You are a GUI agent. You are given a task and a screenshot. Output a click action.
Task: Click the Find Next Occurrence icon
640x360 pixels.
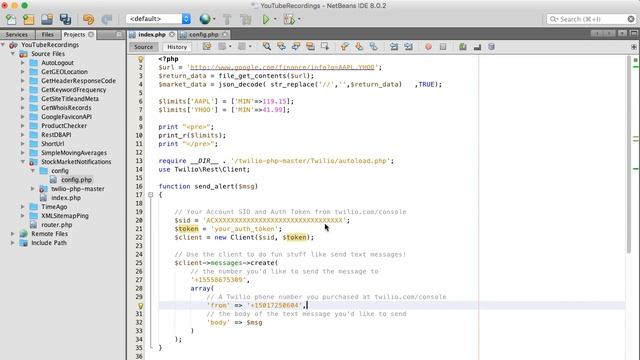(x=296, y=47)
